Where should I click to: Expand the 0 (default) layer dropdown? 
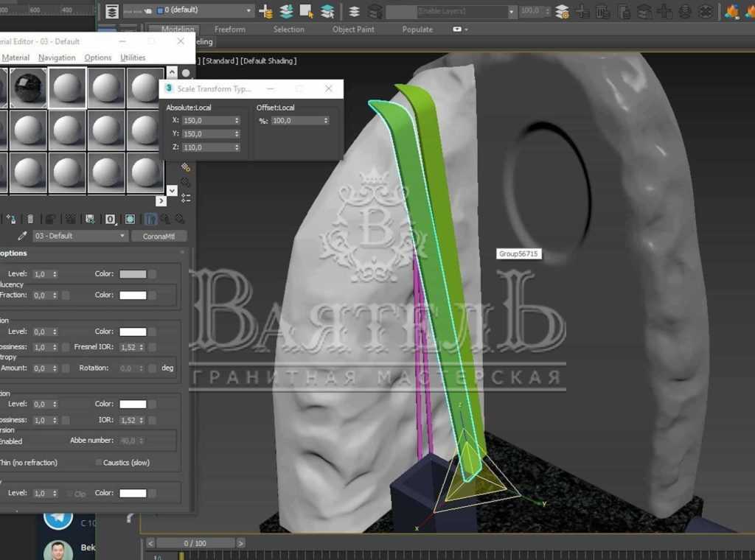point(248,11)
